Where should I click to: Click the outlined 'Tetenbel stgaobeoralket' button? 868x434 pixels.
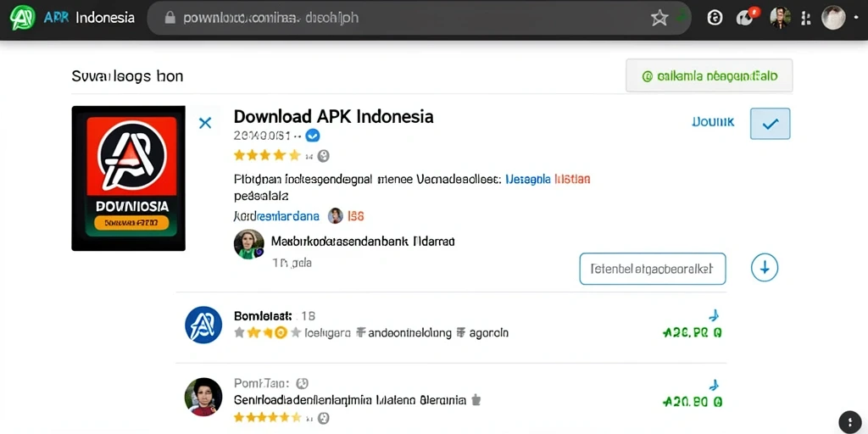(653, 269)
